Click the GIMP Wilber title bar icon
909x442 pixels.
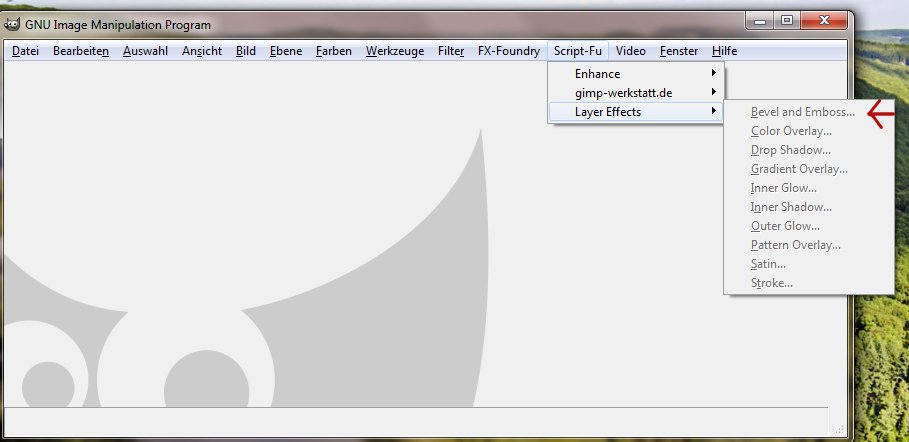(12, 24)
